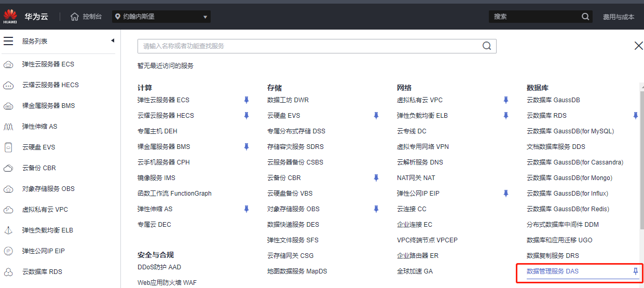The image size is (644, 288).
Task: Unpin 裸金属服务器 BMS in the 计算 list
Action: [246, 147]
